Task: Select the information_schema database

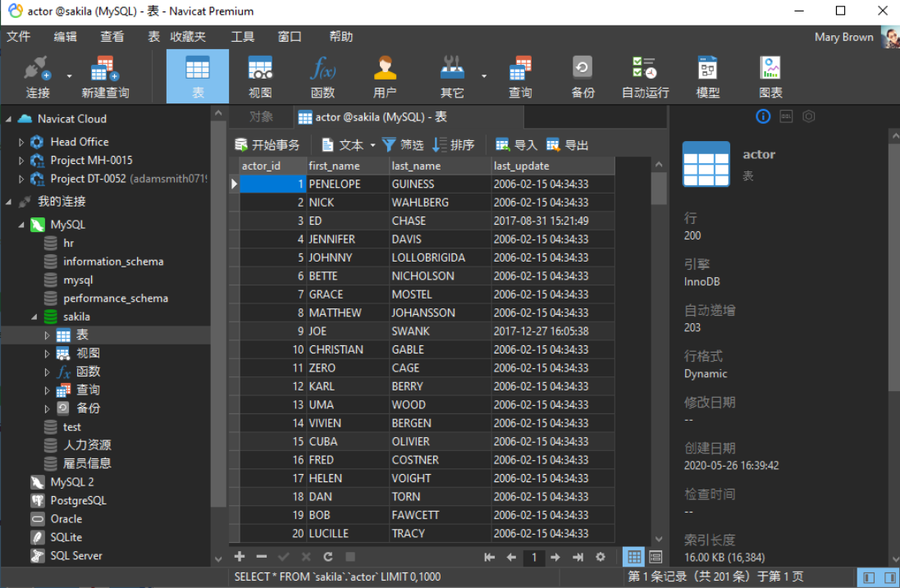Action: click(x=113, y=262)
